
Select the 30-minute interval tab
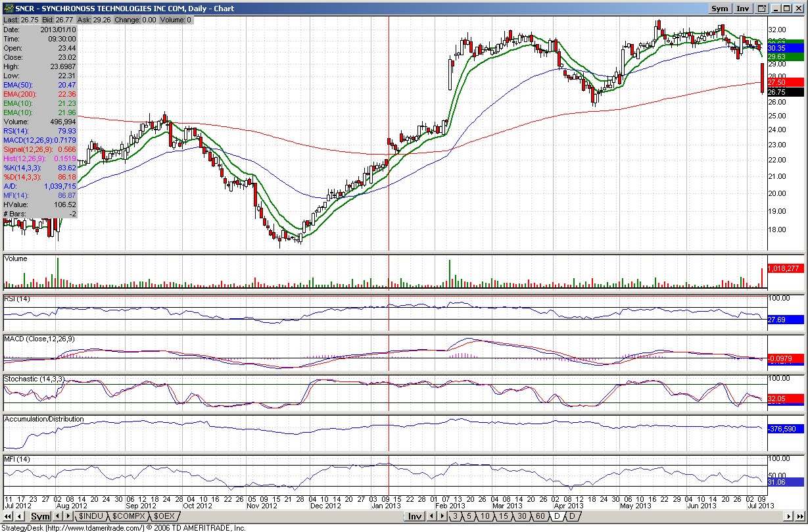coord(522,516)
